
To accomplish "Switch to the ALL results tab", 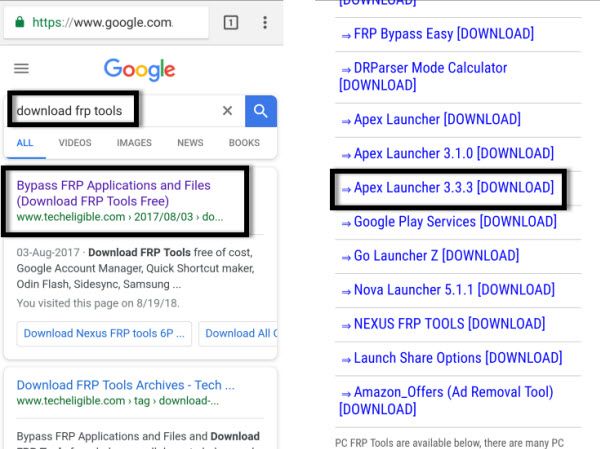I will click(x=25, y=143).
